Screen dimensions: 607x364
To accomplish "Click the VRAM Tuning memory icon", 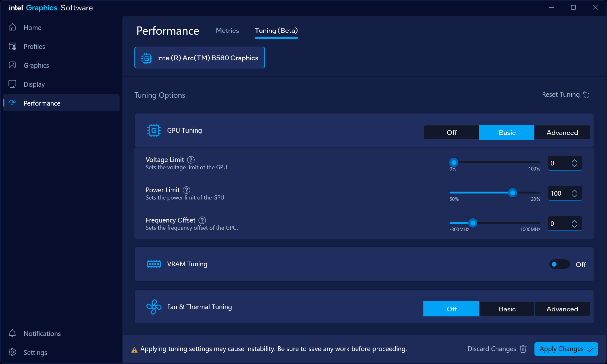I will pos(154,264).
